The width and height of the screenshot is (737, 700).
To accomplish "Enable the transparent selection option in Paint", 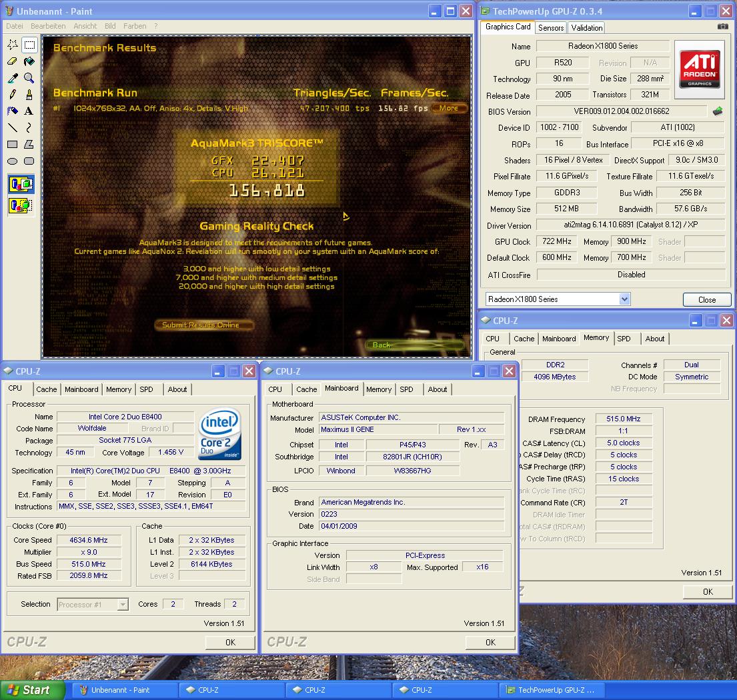I will pos(21,205).
